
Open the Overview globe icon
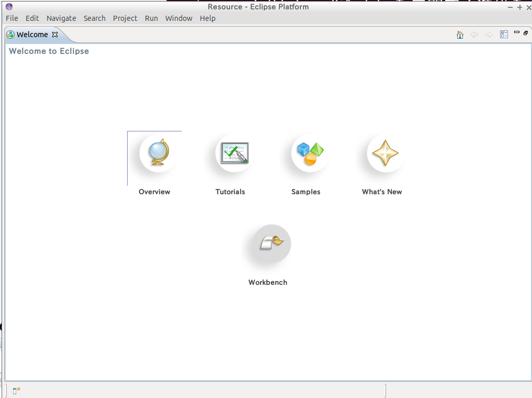159,153
